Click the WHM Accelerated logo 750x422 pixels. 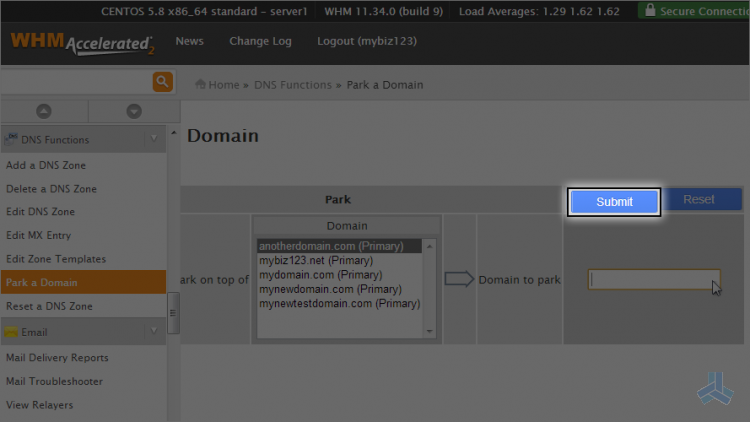(x=82, y=44)
